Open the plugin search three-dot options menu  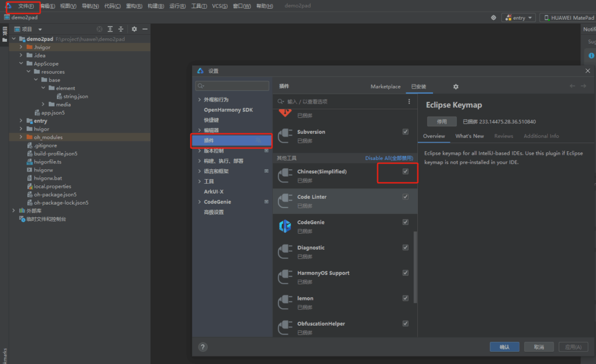point(409,101)
